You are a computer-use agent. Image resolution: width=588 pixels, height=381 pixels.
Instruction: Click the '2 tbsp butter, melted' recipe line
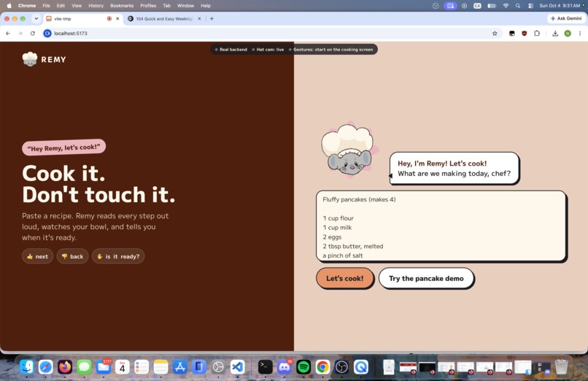353,247
